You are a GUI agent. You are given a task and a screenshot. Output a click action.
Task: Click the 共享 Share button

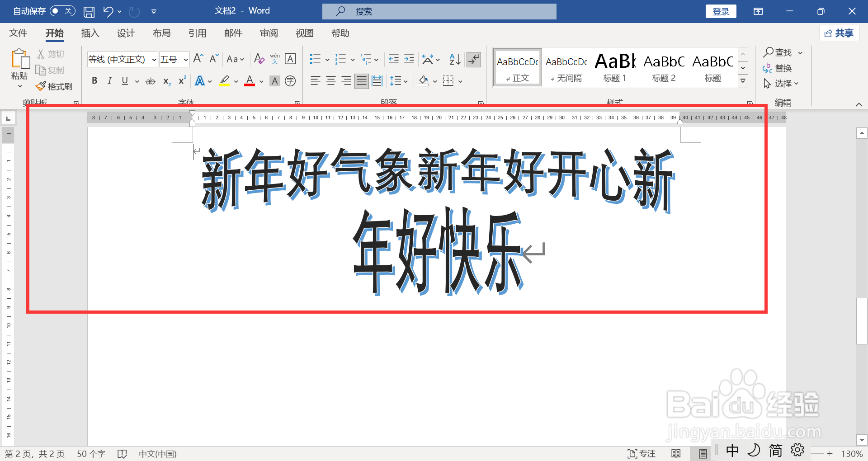click(839, 33)
